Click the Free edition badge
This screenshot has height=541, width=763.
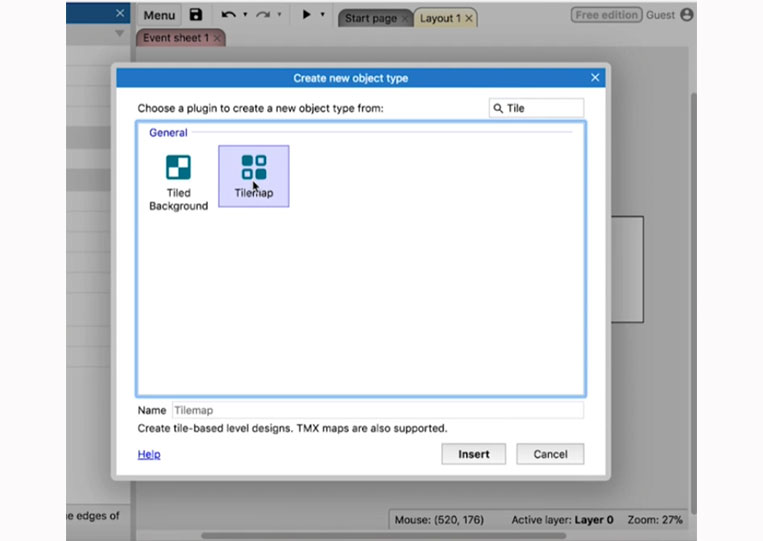[x=606, y=15]
